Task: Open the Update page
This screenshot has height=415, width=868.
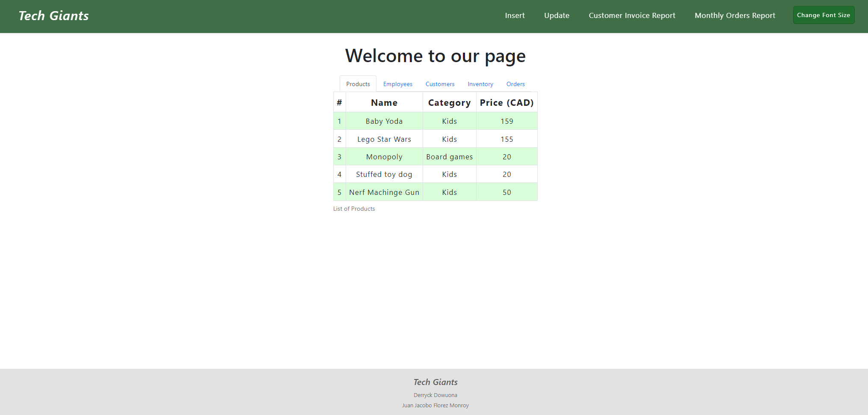Action: [x=557, y=15]
